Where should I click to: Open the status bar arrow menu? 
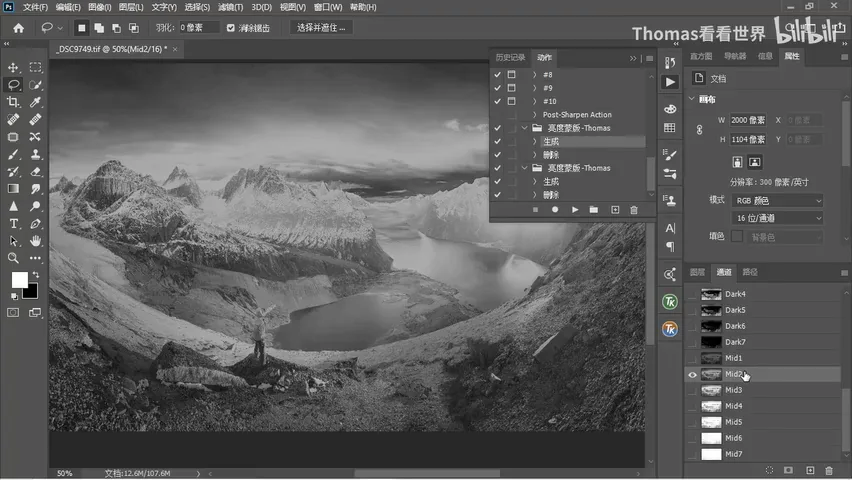(x=198, y=473)
